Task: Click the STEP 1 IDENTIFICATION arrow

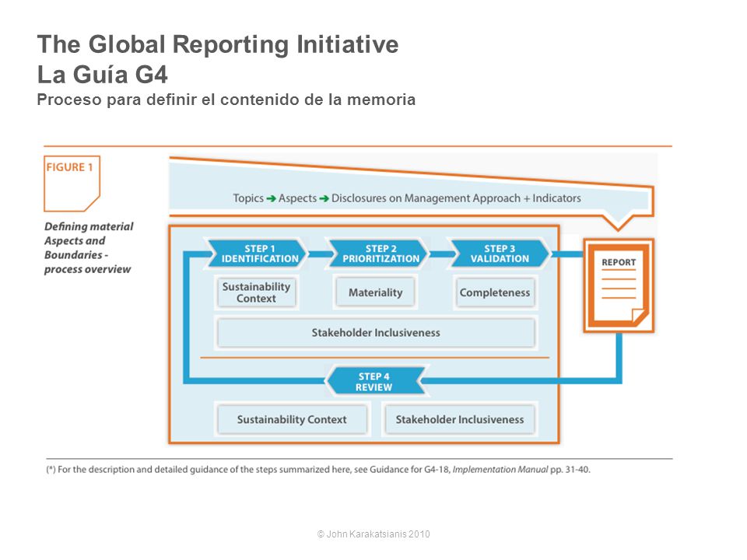Action: point(257,254)
